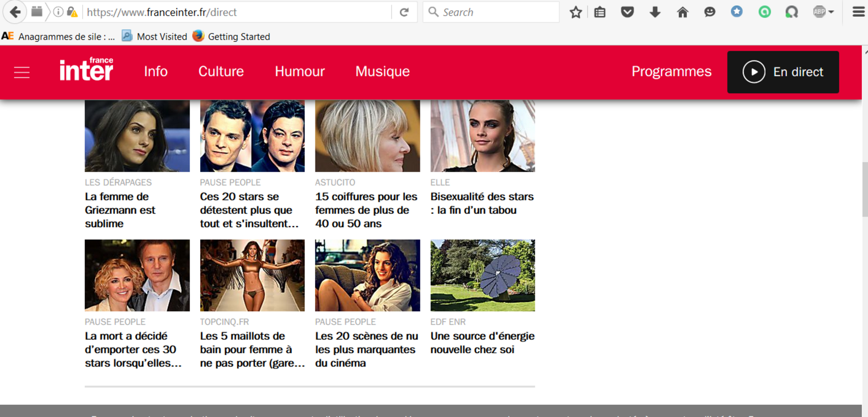Screen dimensions: 868x417
Task: Open the Pocket save icon
Action: click(x=627, y=12)
